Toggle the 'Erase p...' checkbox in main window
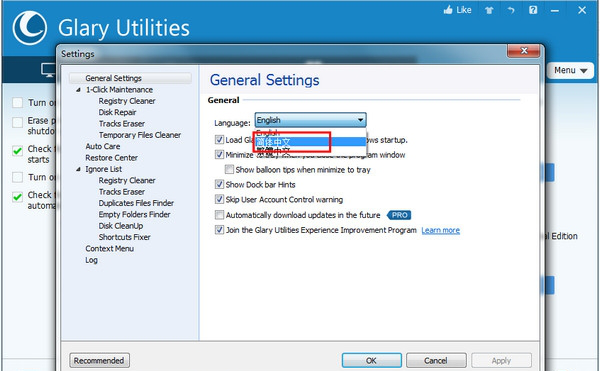The height and width of the screenshot is (385, 600). pyautogui.click(x=17, y=123)
